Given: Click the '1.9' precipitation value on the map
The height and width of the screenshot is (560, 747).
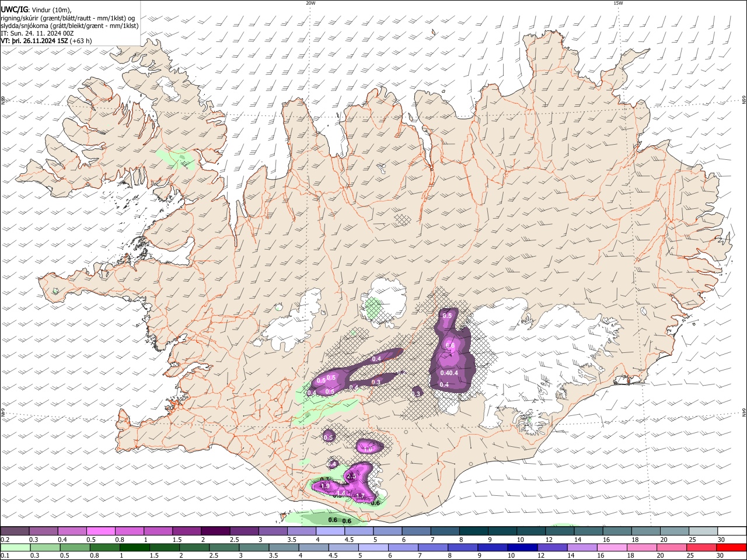Looking at the screenshot, I should (x=325, y=486).
